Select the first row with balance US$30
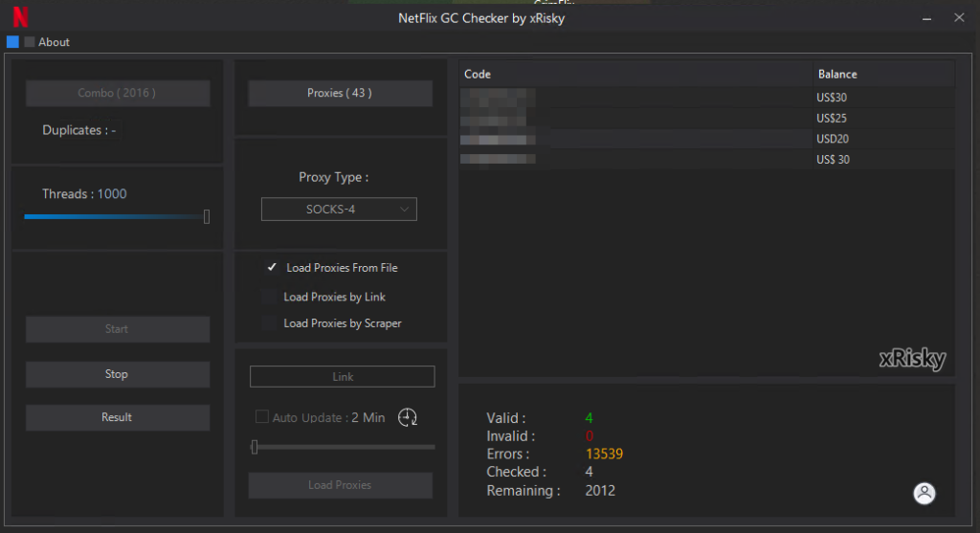 [x=707, y=98]
